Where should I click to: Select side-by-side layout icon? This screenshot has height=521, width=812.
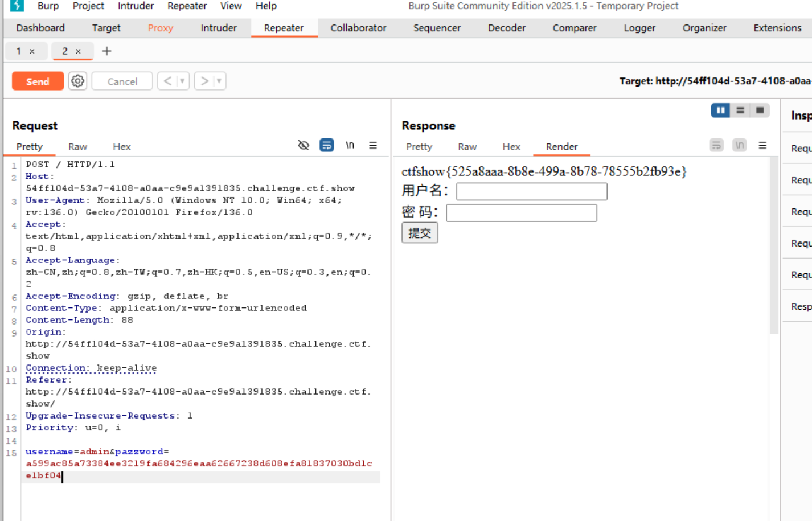[x=720, y=110]
